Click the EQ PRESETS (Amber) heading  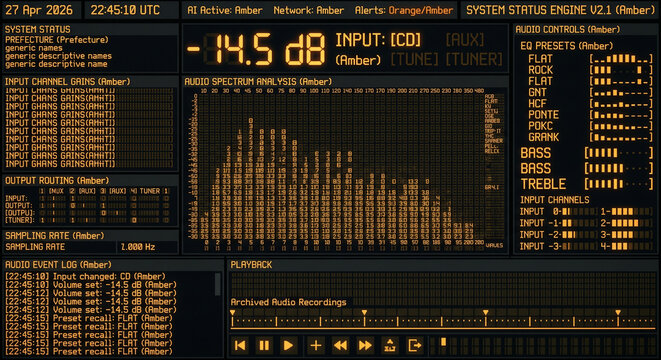pos(567,46)
